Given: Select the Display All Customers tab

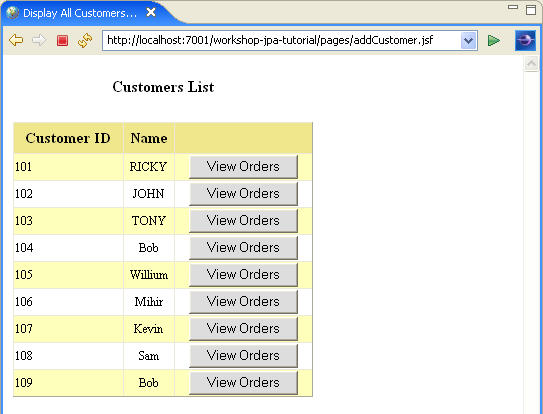Looking at the screenshot, I should [80, 13].
